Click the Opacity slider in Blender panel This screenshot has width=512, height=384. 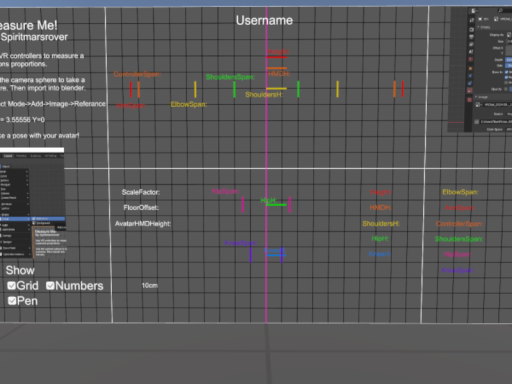point(510,89)
